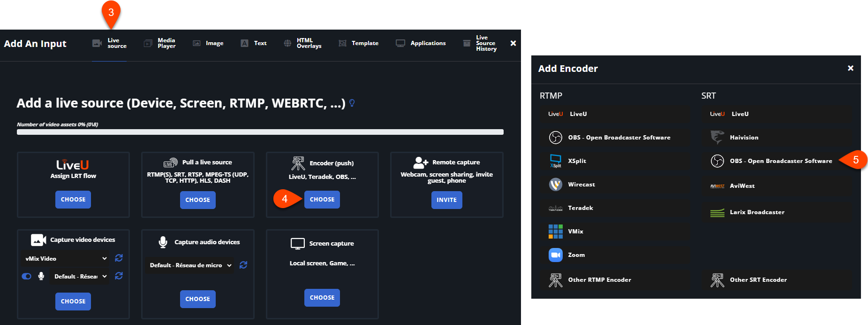Choose under Capture audio devices
Screen dimensions: 868x325
tap(198, 299)
